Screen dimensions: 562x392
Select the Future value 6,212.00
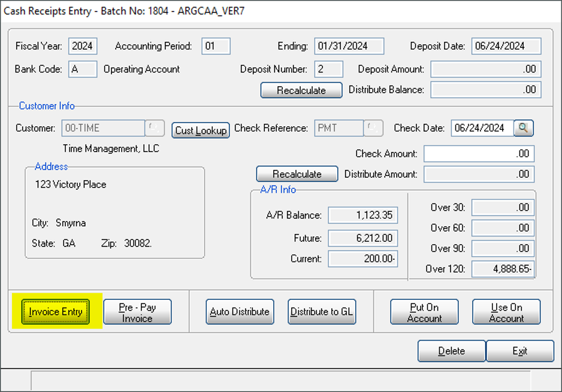pos(362,238)
